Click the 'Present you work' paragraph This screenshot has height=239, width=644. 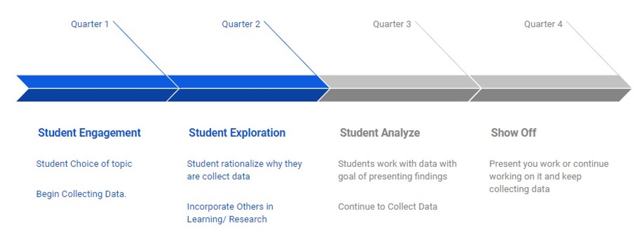(549, 176)
